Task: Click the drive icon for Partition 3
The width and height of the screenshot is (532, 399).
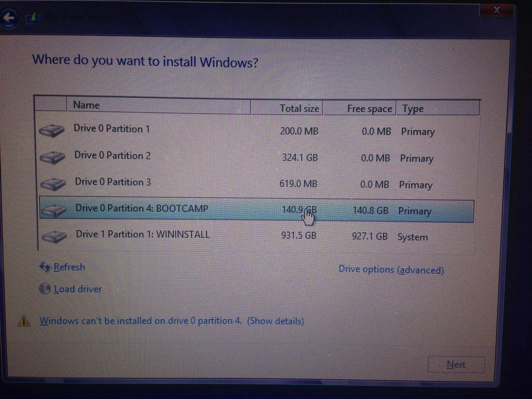Action: pyautogui.click(x=53, y=183)
